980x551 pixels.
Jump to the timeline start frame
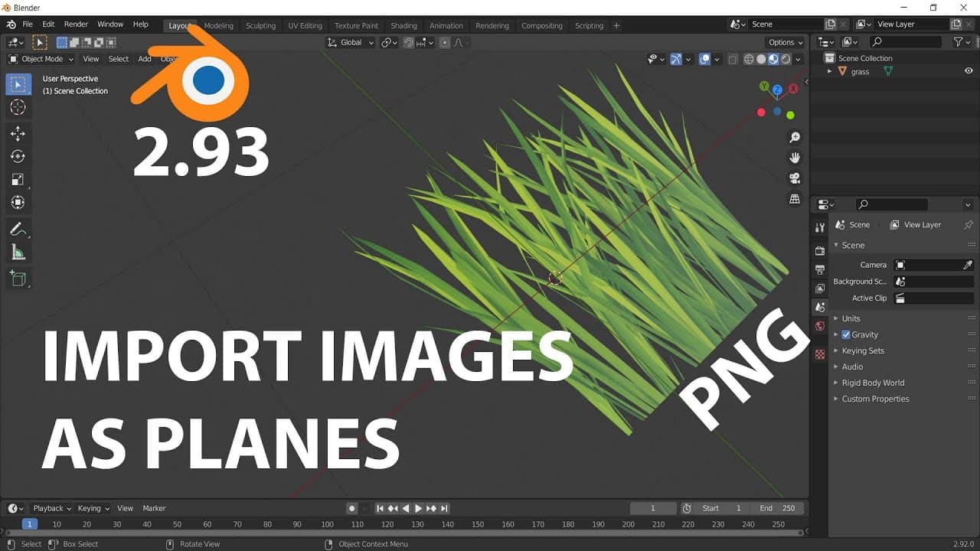click(x=380, y=508)
